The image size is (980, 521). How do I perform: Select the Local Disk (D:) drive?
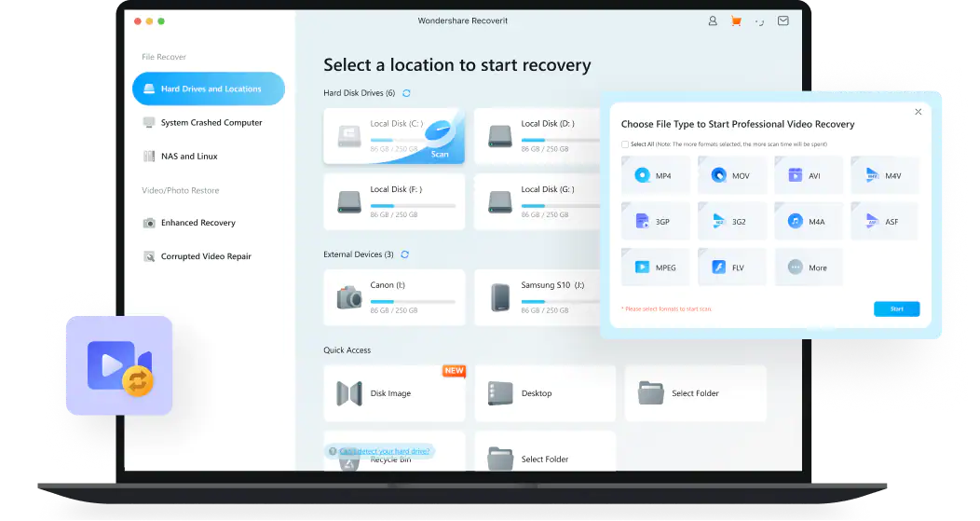point(537,136)
